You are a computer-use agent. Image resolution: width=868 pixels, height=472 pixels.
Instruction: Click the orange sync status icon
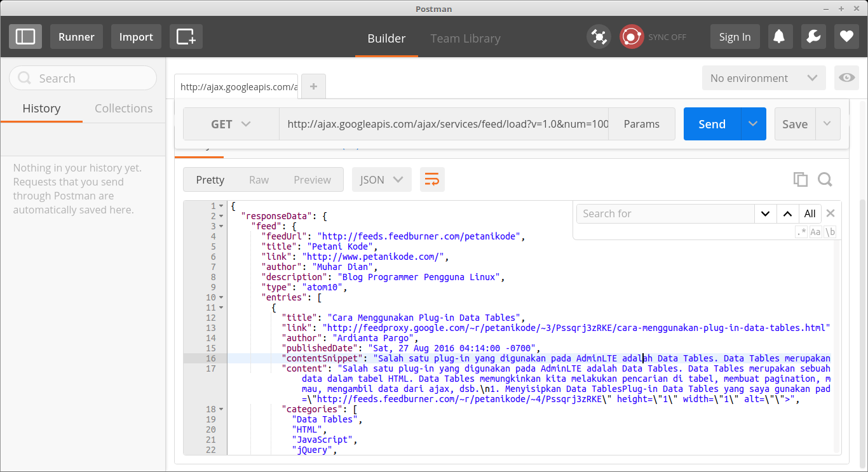coord(632,37)
